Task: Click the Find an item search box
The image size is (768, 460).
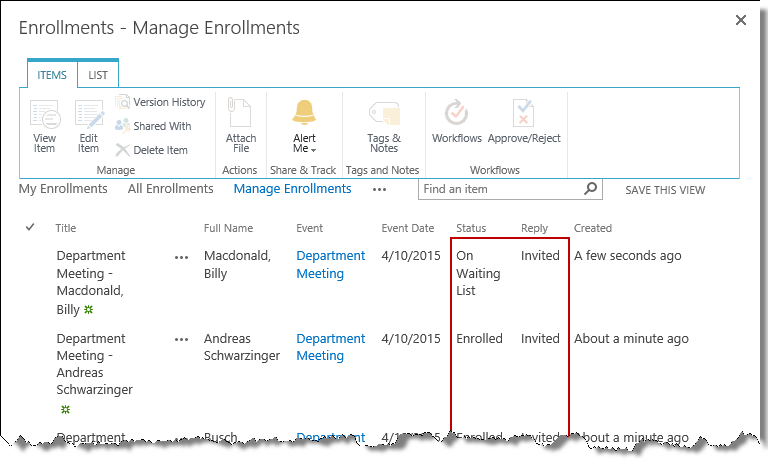Action: click(500, 188)
